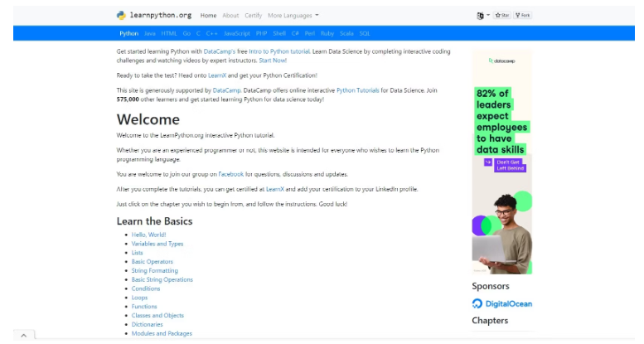Viewport: 644px width, 344px height.
Task: Select the C language tab
Action: tap(198, 34)
